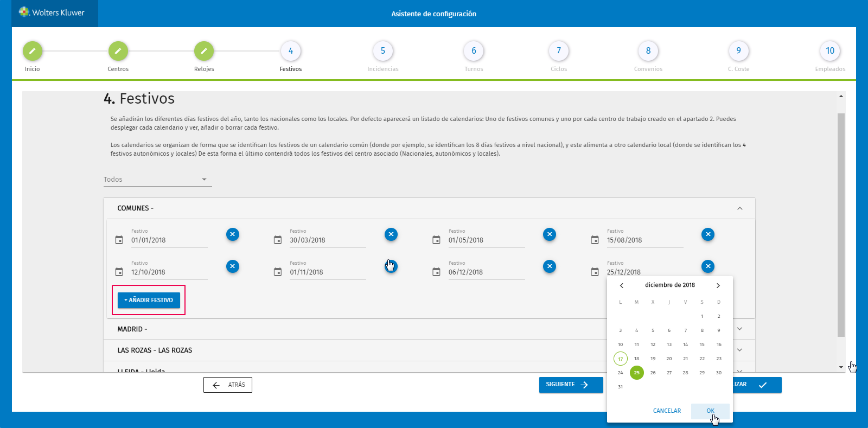Click the Atrás back button

pos(228,385)
